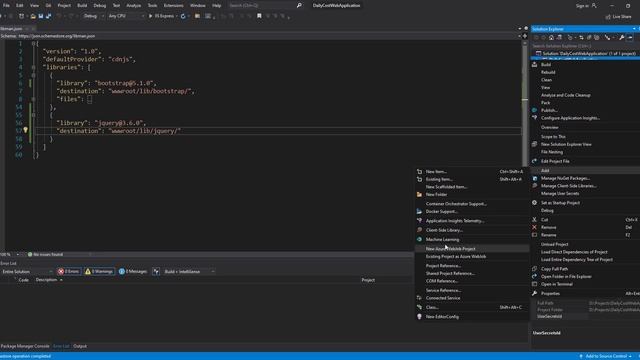This screenshot has height=360, width=640.
Task: Toggle the 0 Messages filter
Action: [x=133, y=271]
